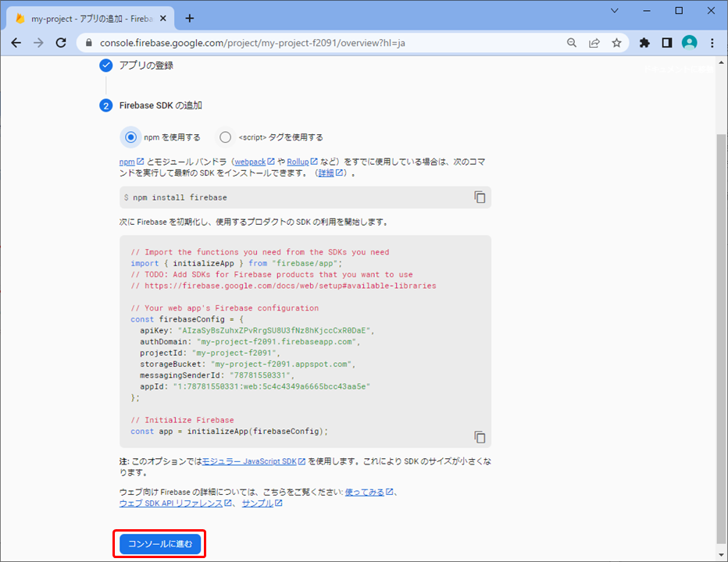Click the initializeApp(firebaseConfig) line
Viewport: 728px width, 562px height.
[230, 431]
